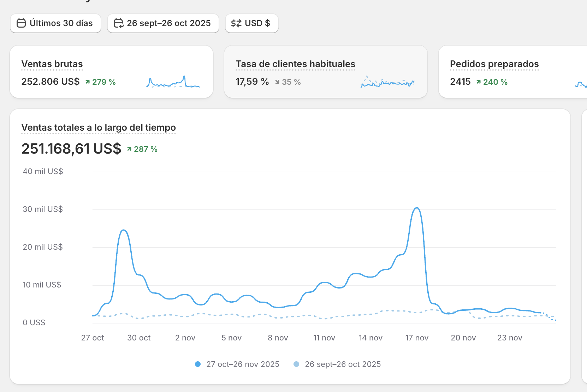Viewport: 587px width, 392px height.
Task: Click the 5 nov x-axis label
Action: click(231, 338)
